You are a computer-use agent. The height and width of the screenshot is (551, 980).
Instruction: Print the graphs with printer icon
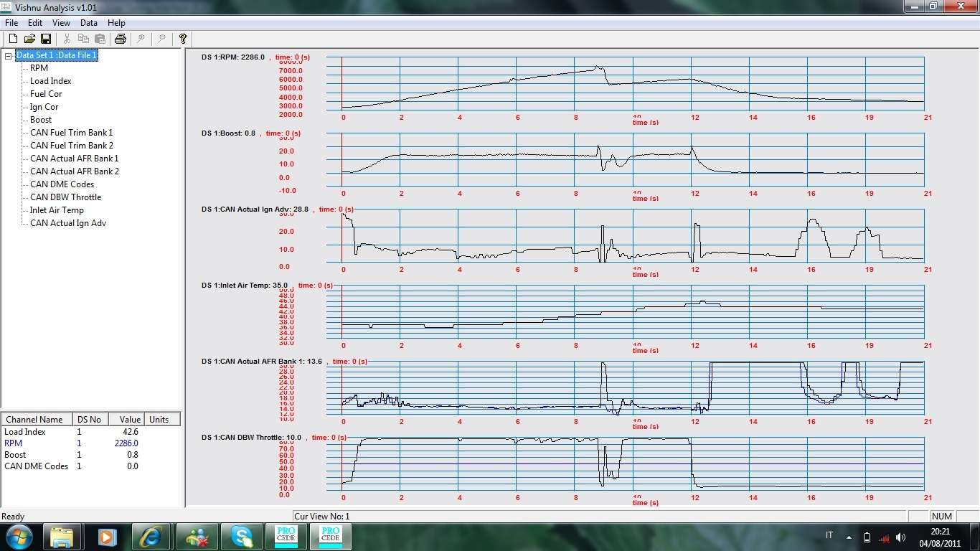click(x=121, y=39)
